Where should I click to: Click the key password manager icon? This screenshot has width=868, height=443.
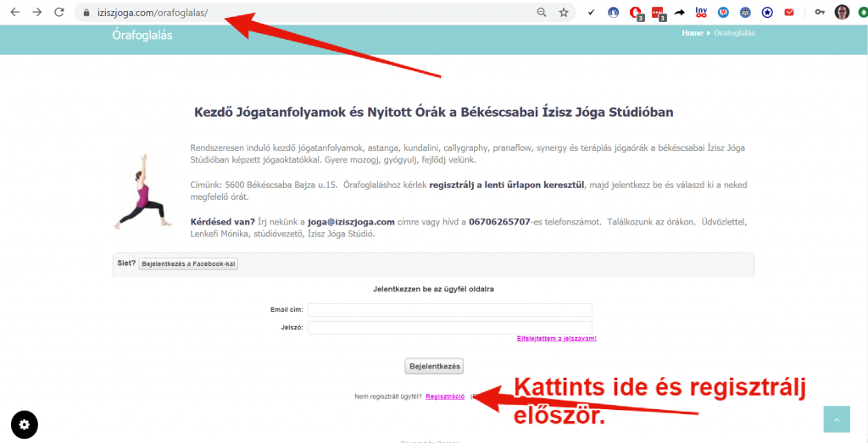[819, 13]
